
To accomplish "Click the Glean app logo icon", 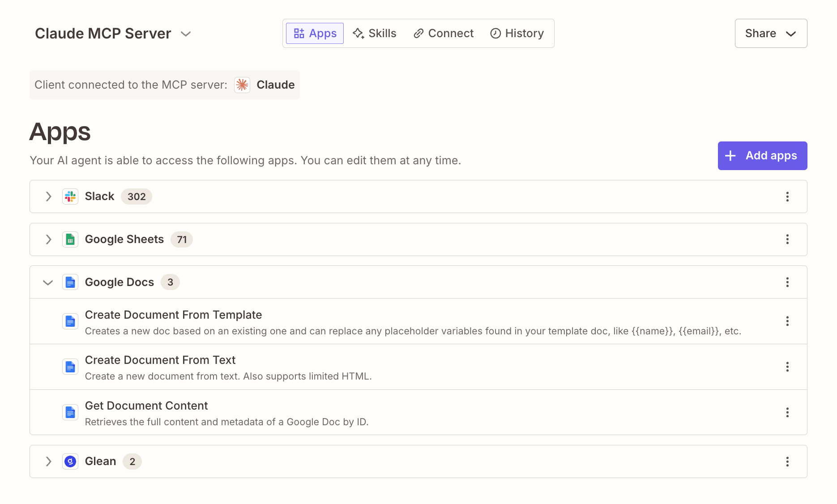I will point(70,461).
